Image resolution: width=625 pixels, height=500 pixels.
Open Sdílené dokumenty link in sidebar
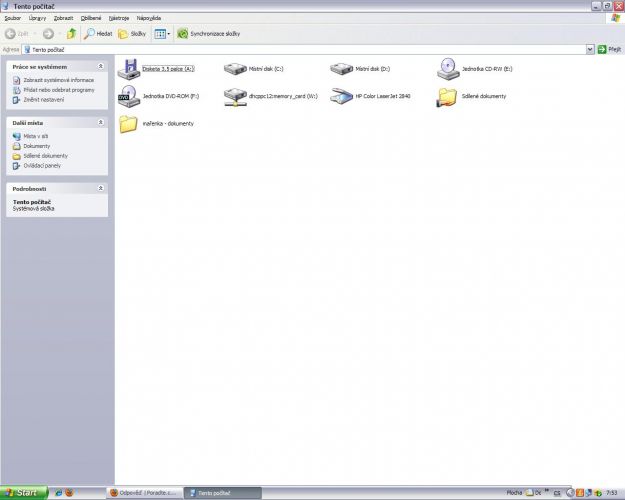45,156
